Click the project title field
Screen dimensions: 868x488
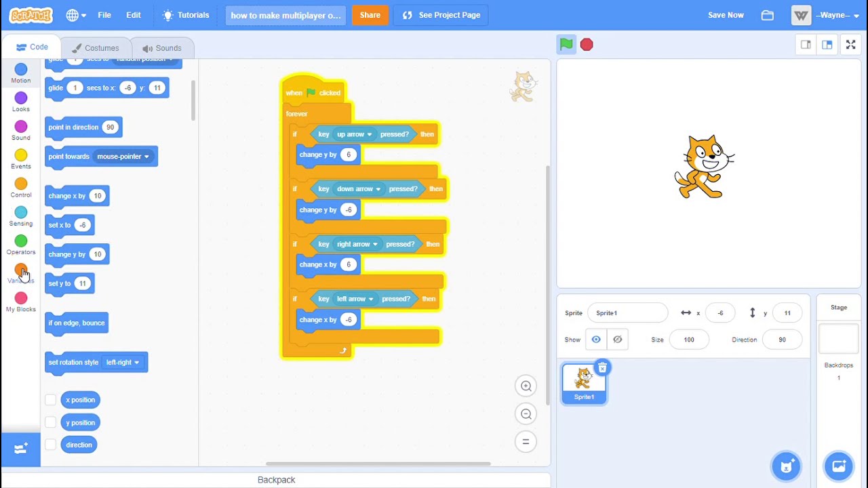(285, 15)
